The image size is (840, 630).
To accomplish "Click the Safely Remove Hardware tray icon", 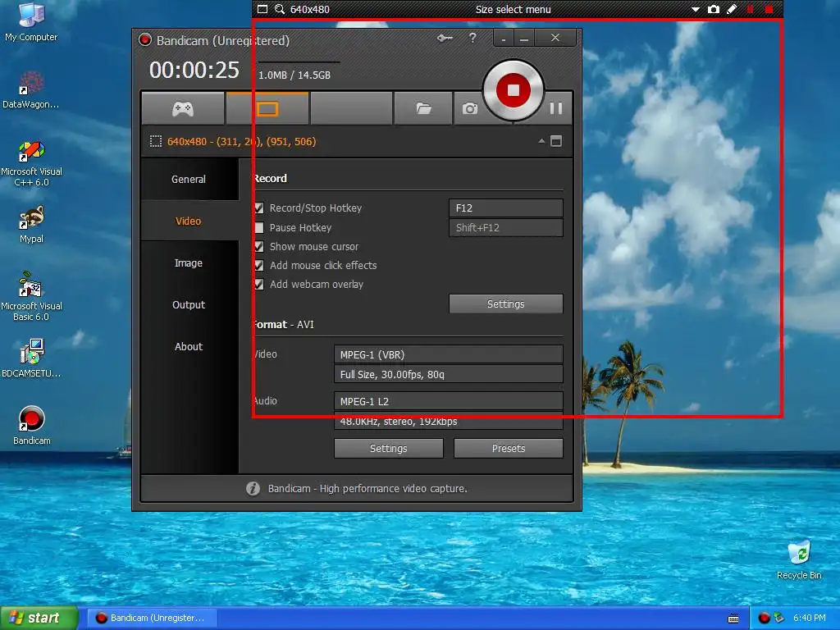I will 779,619.
